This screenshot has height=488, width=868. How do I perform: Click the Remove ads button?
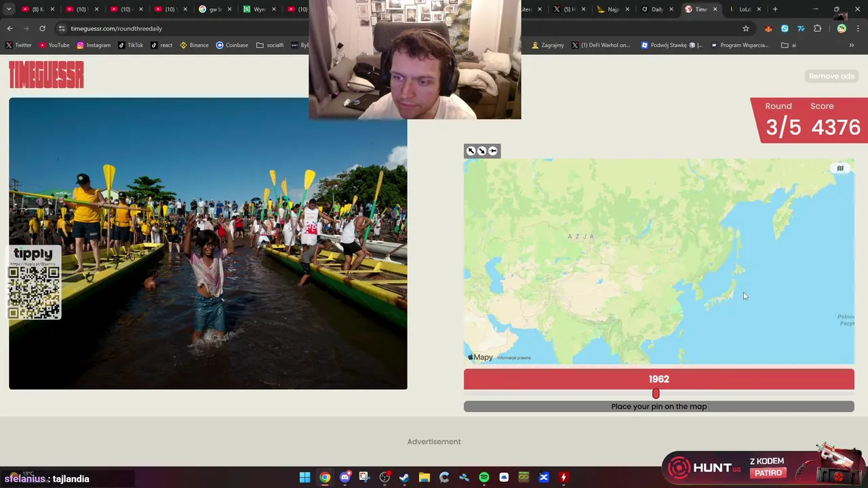pos(831,76)
